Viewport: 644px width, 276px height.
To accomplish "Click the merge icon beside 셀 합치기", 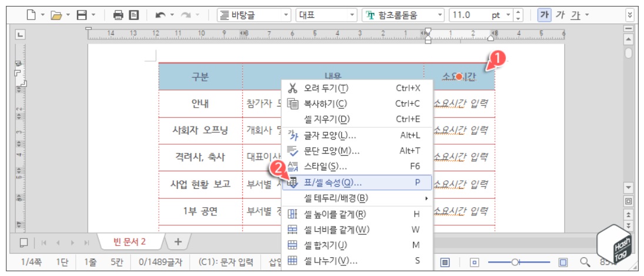I will point(293,245).
